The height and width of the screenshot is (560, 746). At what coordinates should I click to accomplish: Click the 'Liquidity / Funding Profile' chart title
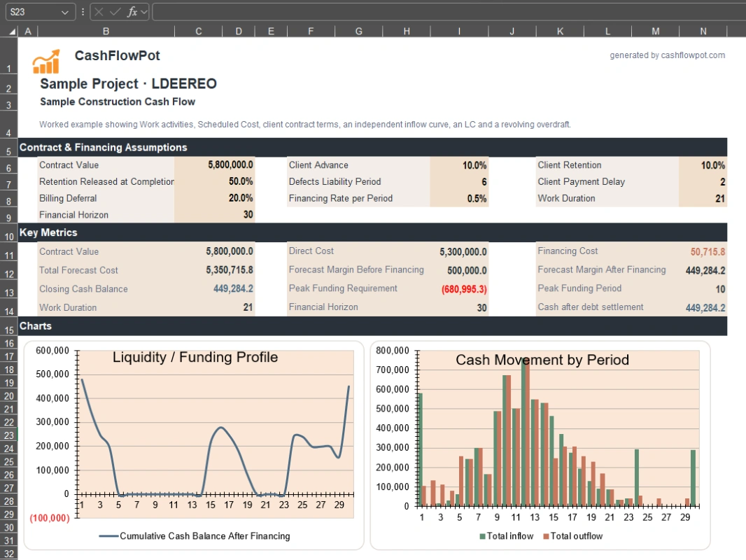point(195,357)
